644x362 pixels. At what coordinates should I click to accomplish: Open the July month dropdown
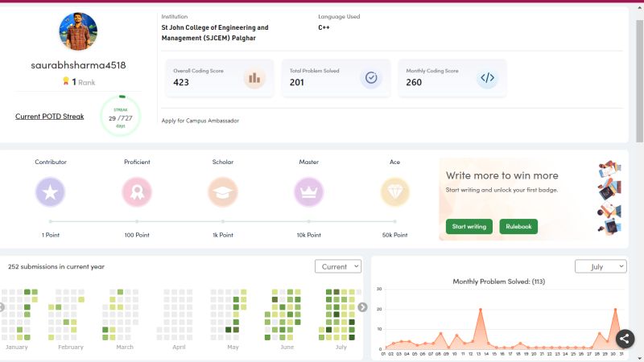pos(601,266)
